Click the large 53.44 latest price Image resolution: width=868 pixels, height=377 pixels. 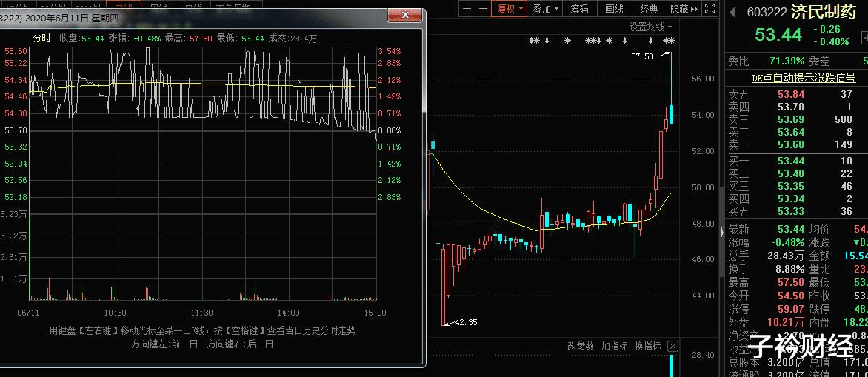(778, 35)
